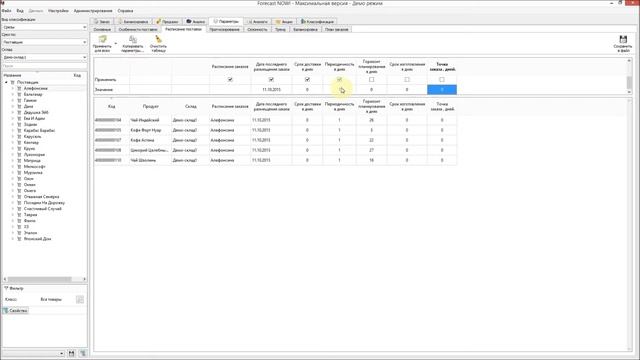Click the date value 11.10.2015 in Значение row
Image resolution: width=640 pixels, height=360 pixels.
(271, 89)
